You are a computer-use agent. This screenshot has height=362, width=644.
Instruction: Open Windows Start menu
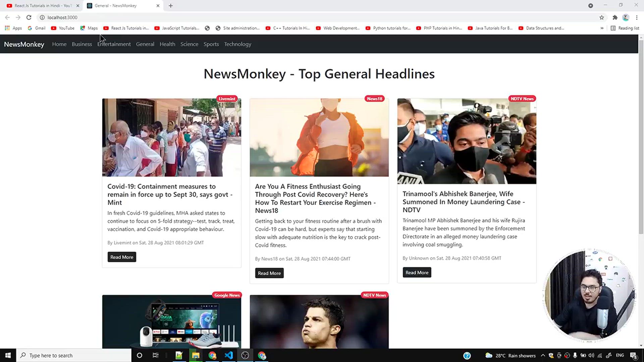[8, 355]
